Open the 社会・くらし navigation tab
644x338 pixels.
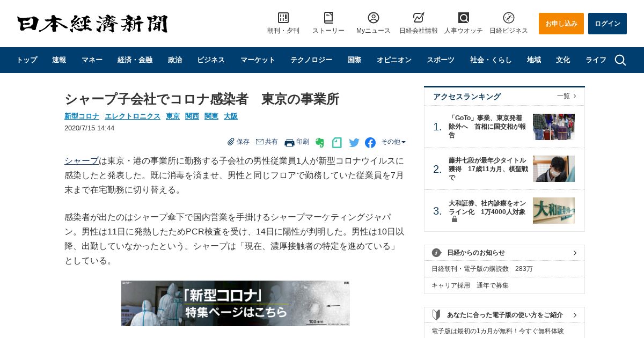point(491,60)
